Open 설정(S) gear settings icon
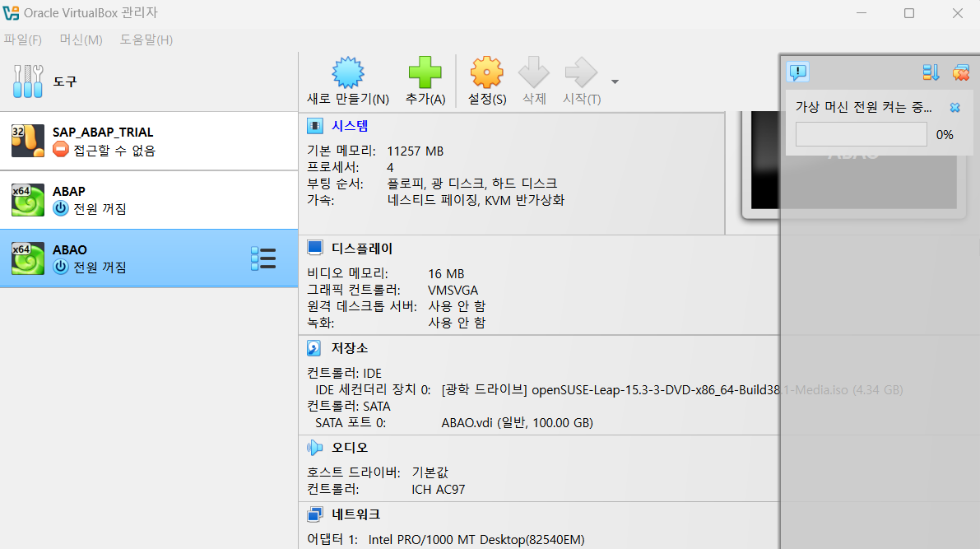 pyautogui.click(x=487, y=72)
